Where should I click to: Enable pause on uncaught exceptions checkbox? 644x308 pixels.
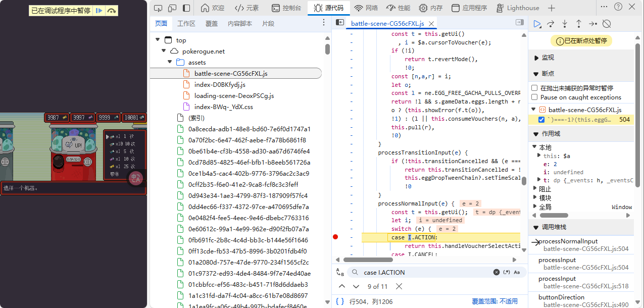coord(535,88)
